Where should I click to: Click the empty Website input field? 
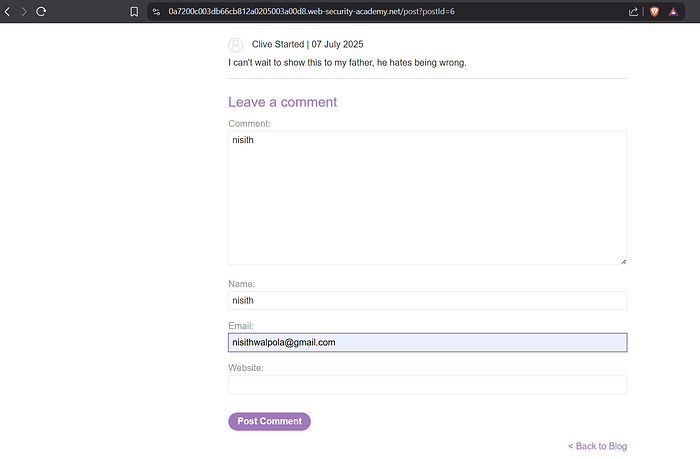click(427, 385)
